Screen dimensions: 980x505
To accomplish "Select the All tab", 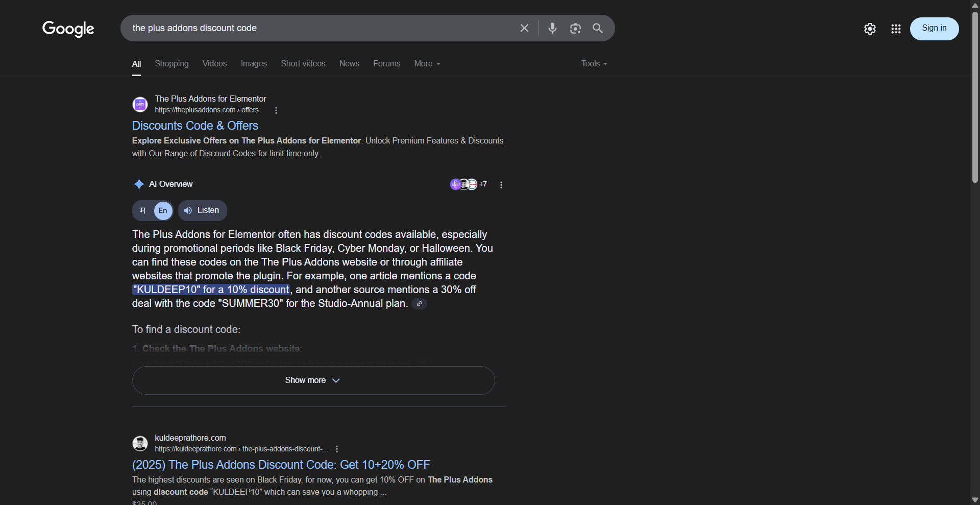I will (x=136, y=64).
